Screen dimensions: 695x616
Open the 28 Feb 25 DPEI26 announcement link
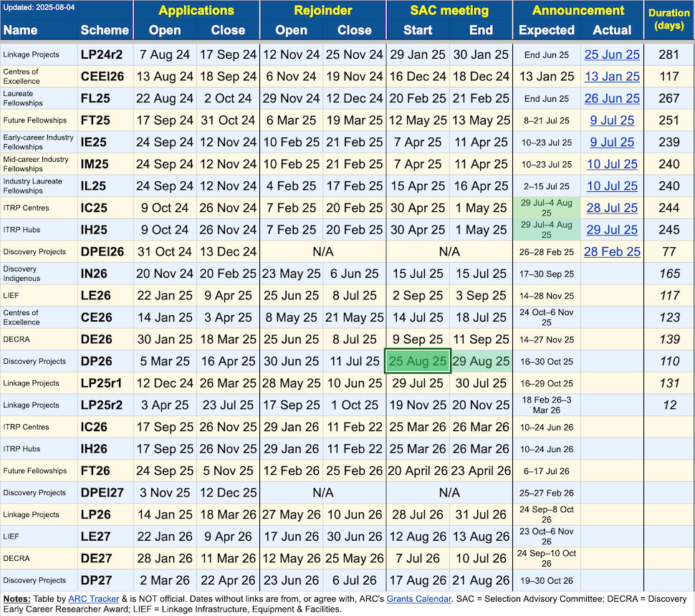[x=612, y=251]
